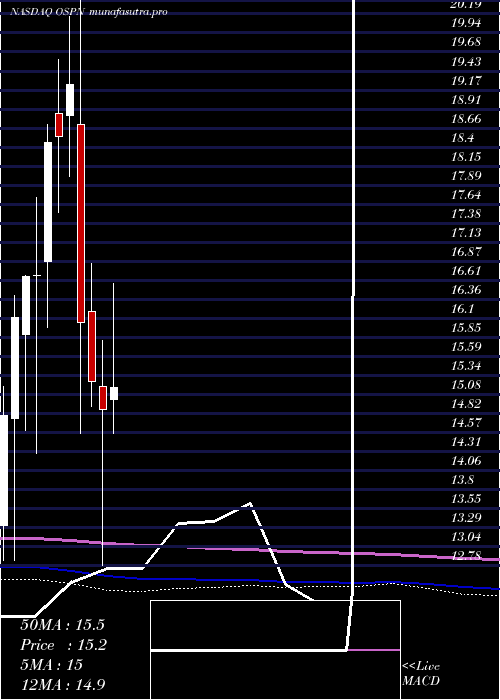Screen dimensions: 500x700
Task: Click the '50MA : 15.5' readout
Action: pos(63,625)
